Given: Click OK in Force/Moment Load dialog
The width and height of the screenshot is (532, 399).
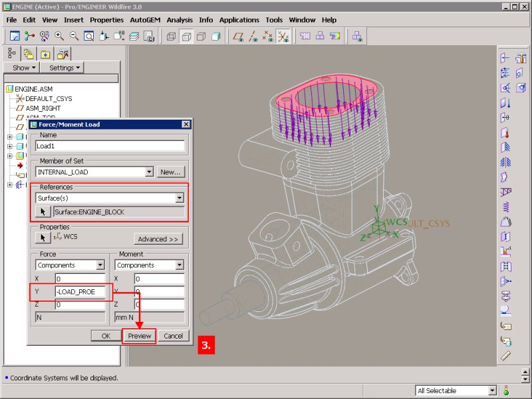Looking at the screenshot, I should [106, 336].
